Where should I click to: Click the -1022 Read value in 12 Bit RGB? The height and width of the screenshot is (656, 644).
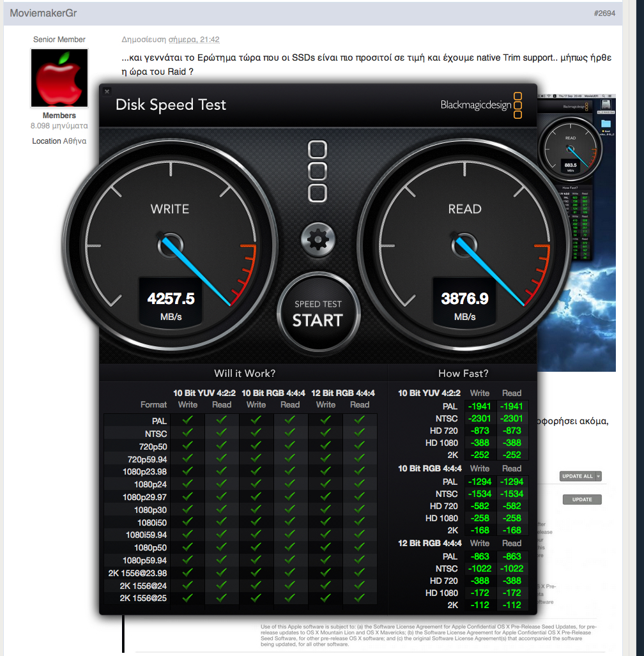pyautogui.click(x=512, y=568)
